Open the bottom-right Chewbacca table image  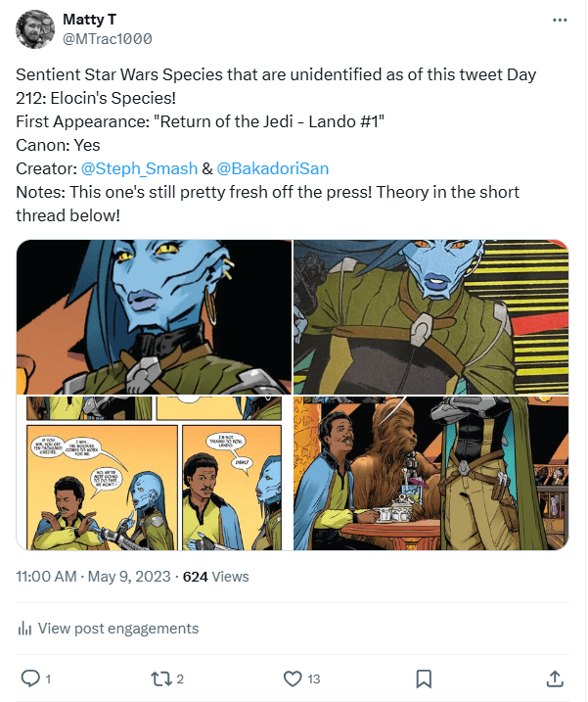pyautogui.click(x=430, y=473)
